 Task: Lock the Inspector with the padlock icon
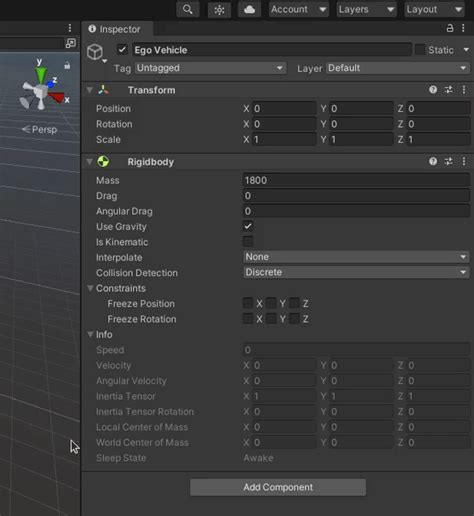[450, 28]
